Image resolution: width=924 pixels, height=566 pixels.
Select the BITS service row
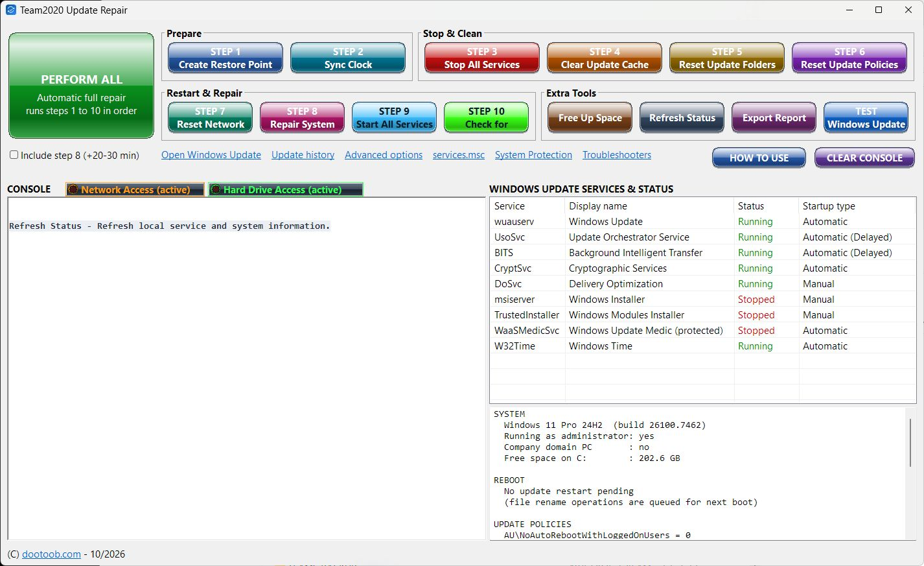[703, 253]
